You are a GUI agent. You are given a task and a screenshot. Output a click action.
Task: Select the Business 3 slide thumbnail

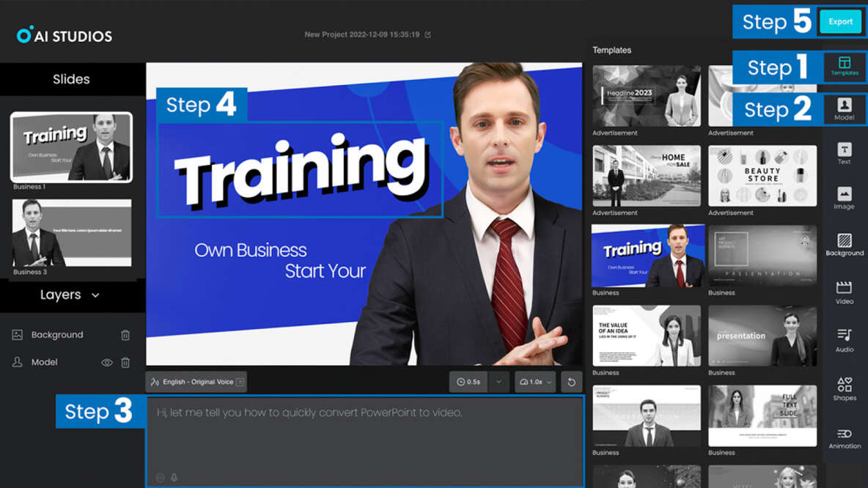tap(70, 233)
